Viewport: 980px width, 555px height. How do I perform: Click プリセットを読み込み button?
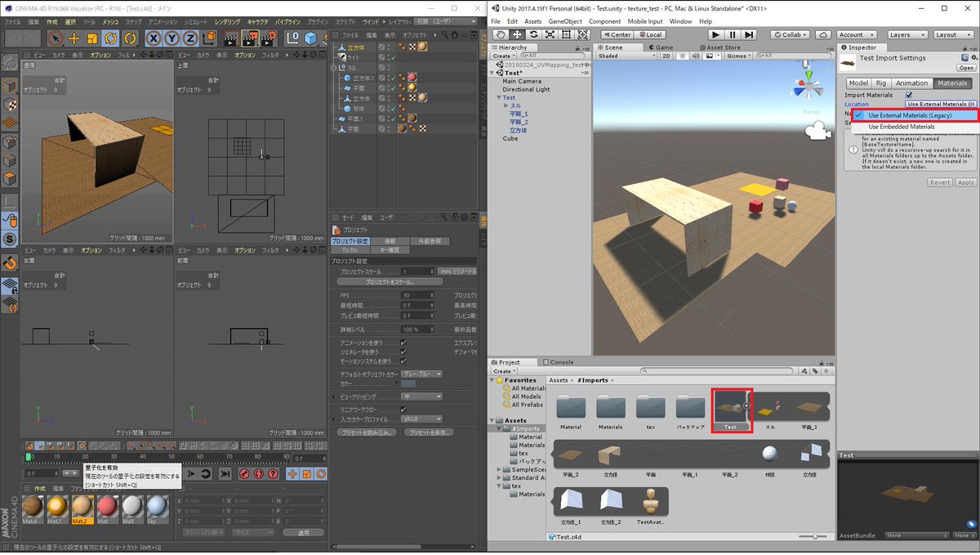click(x=366, y=432)
